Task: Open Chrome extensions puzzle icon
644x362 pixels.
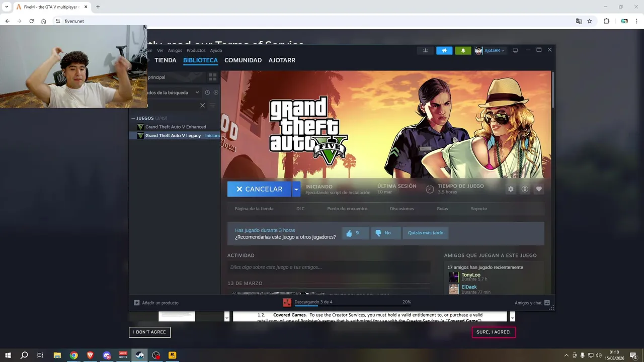Action: [x=606, y=21]
